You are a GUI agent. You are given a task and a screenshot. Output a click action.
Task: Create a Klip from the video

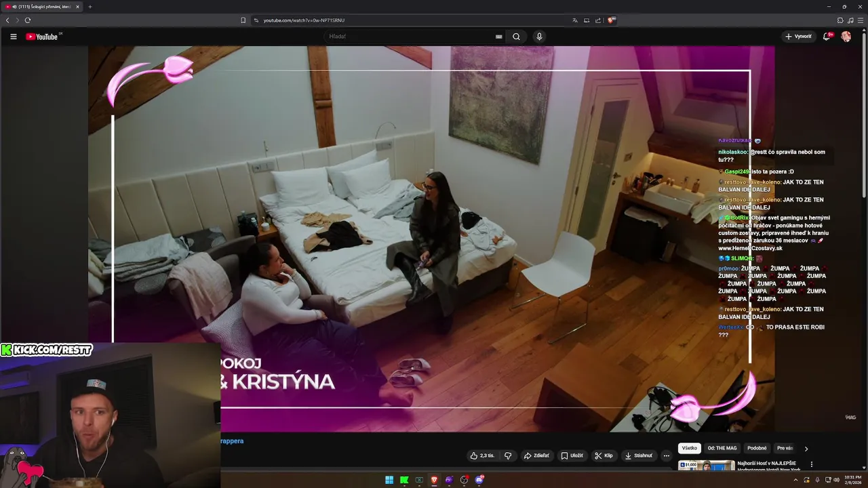[604, 455]
